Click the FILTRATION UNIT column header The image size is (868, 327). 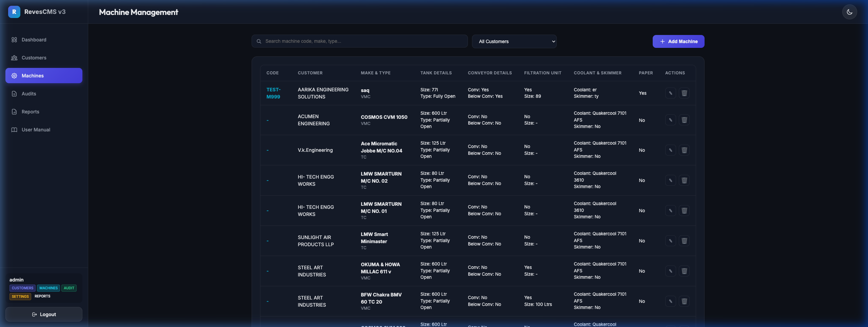[543, 73]
